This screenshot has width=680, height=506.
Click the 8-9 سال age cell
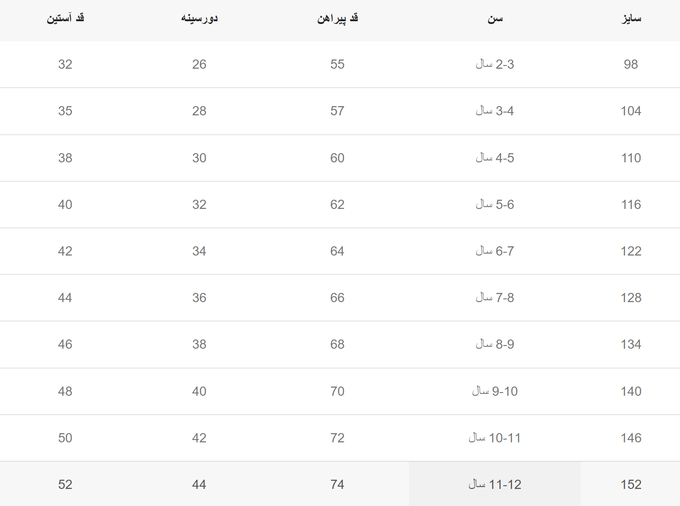click(494, 344)
